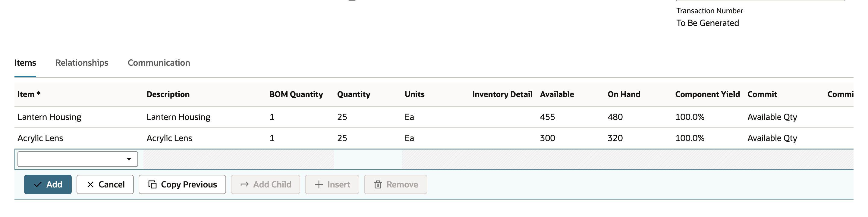The height and width of the screenshot is (217, 868).
Task: Select Lantern Housing description cell
Action: [x=178, y=117]
